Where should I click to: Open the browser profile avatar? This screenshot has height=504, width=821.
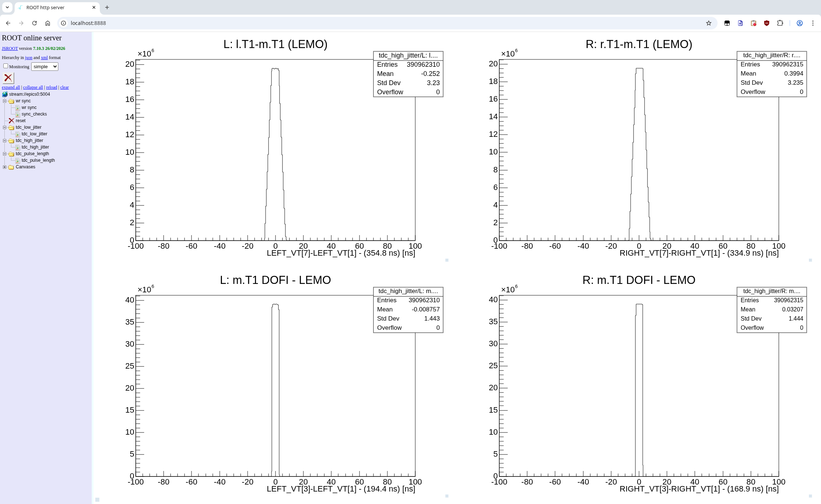click(x=800, y=23)
